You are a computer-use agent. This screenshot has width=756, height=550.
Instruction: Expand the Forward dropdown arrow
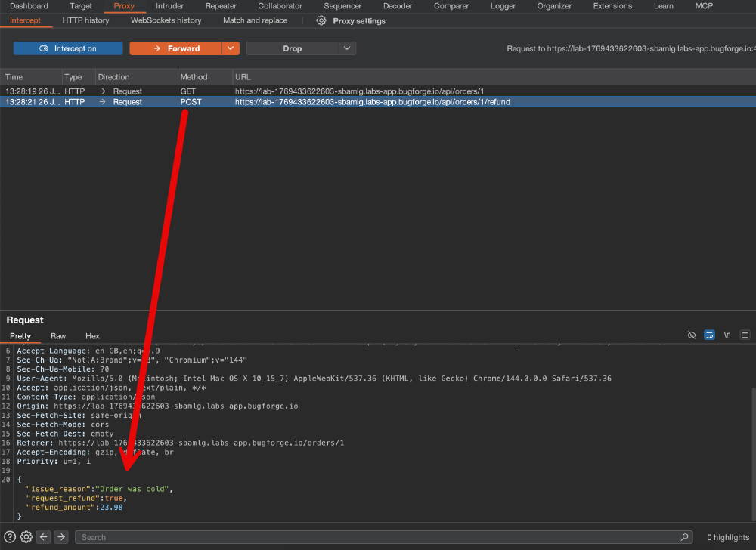coord(231,48)
